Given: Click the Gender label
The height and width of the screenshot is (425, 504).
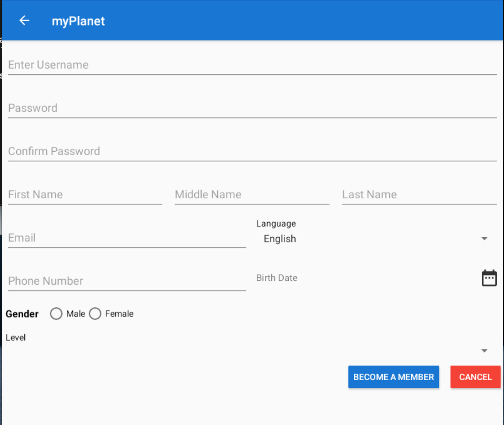Looking at the screenshot, I should coord(22,313).
